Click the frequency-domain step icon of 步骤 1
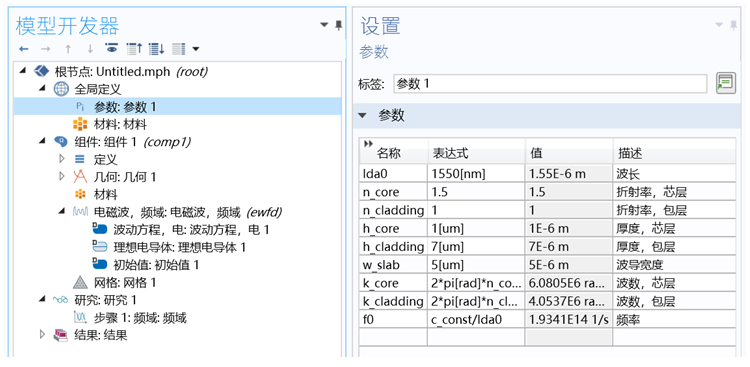750x367 pixels. click(80, 317)
